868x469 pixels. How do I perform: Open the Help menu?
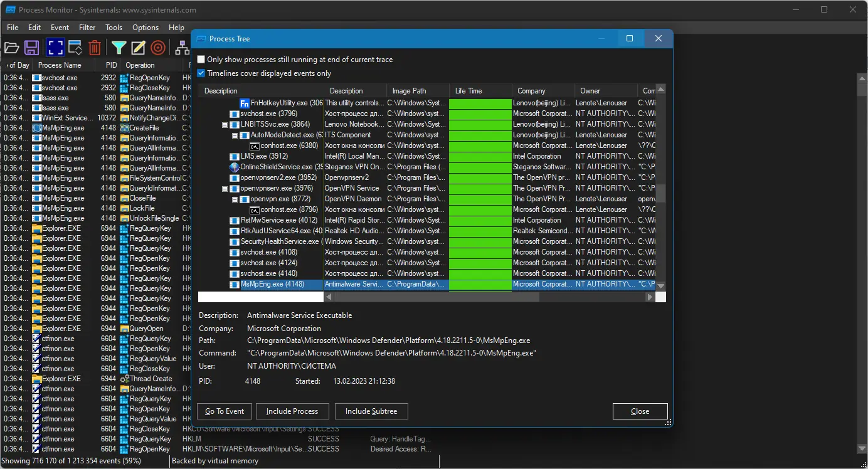177,28
